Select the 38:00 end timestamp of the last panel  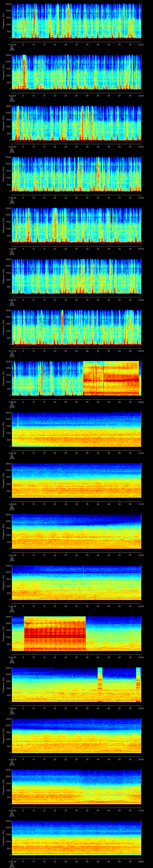(141, 861)
